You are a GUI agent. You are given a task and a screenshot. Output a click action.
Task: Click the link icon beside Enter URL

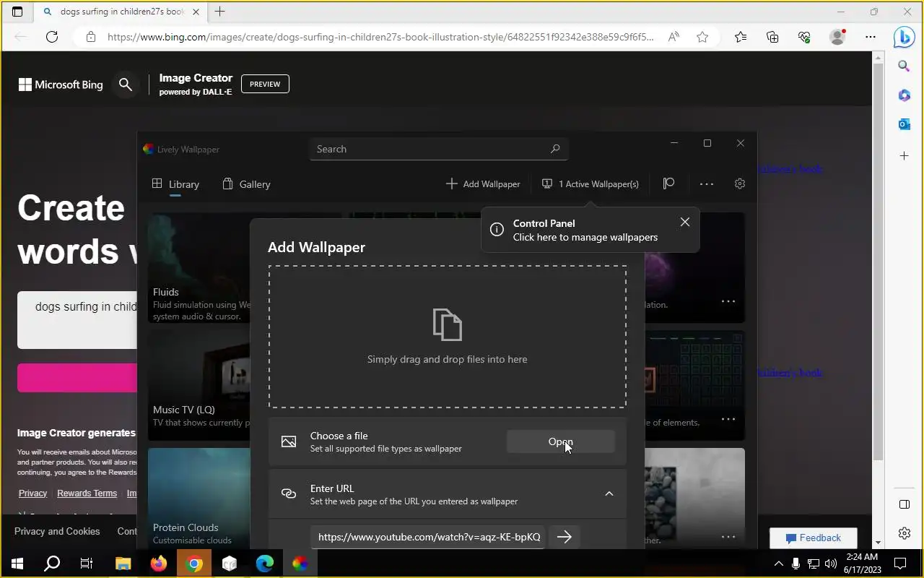pyautogui.click(x=289, y=493)
